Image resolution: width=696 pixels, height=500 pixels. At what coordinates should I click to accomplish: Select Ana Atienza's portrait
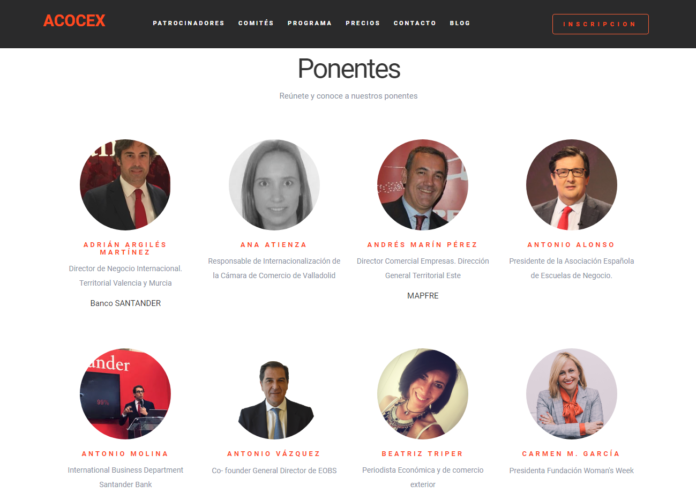click(x=274, y=185)
